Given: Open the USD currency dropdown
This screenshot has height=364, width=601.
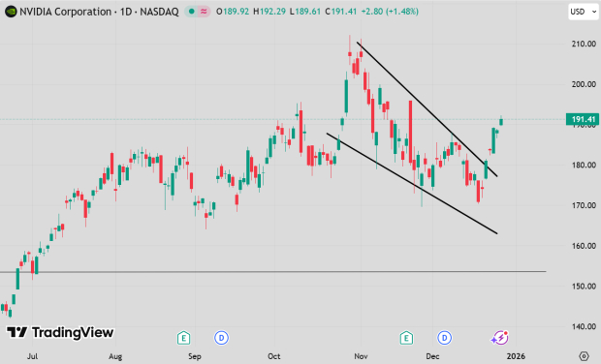Looking at the screenshot, I should point(583,12).
